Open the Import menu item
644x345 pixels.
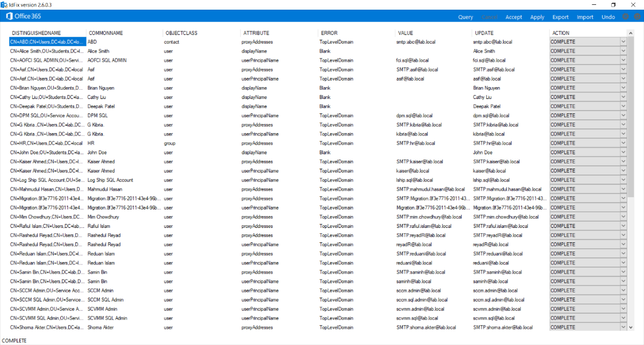point(585,17)
